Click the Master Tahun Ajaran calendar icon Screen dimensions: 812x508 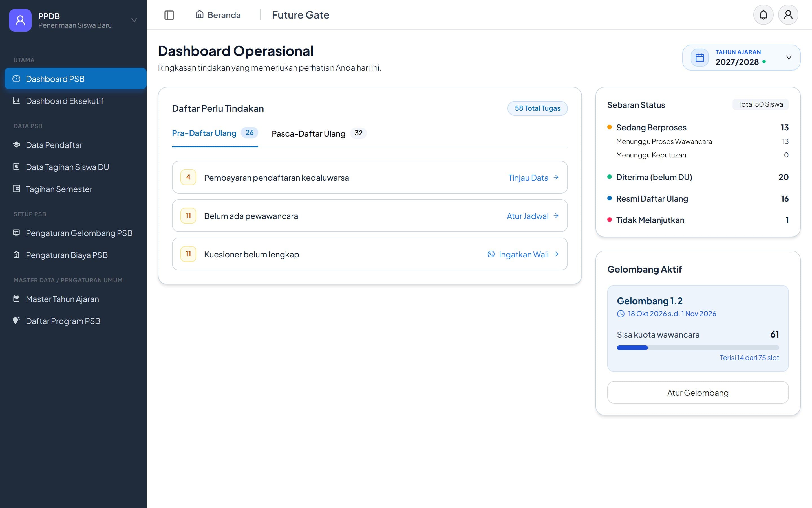[16, 299]
